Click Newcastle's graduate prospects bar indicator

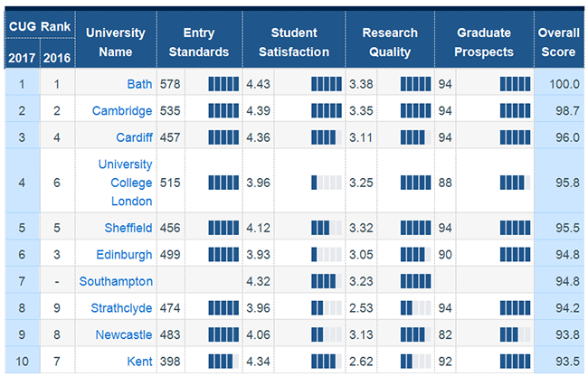pos(516,334)
